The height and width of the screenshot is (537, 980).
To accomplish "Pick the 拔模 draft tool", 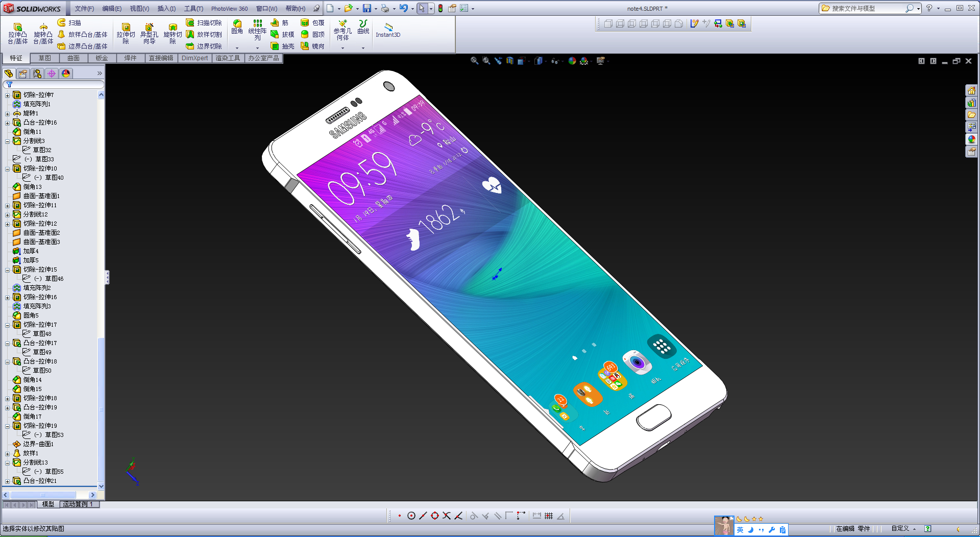I will [x=282, y=34].
